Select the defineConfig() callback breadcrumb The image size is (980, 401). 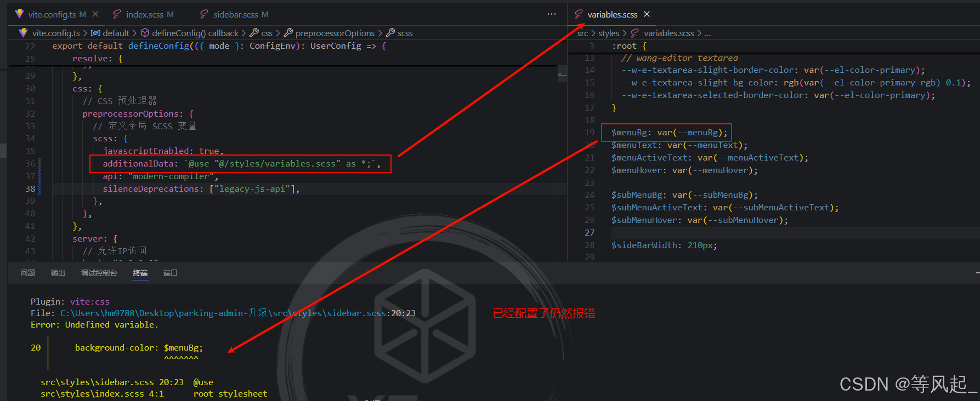point(195,33)
